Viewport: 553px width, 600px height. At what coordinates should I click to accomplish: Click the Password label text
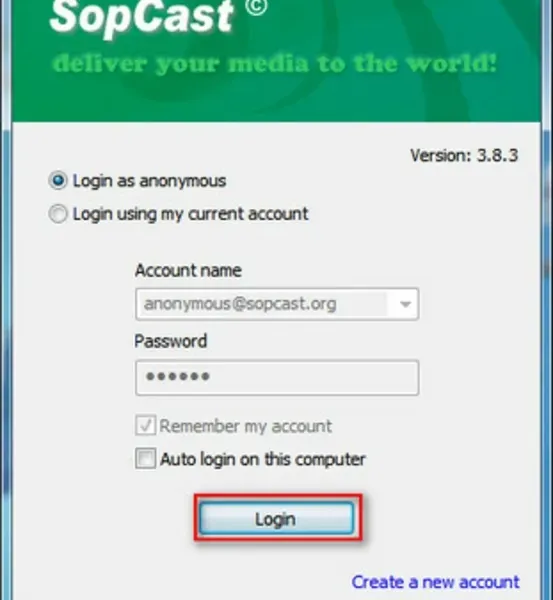click(x=171, y=341)
